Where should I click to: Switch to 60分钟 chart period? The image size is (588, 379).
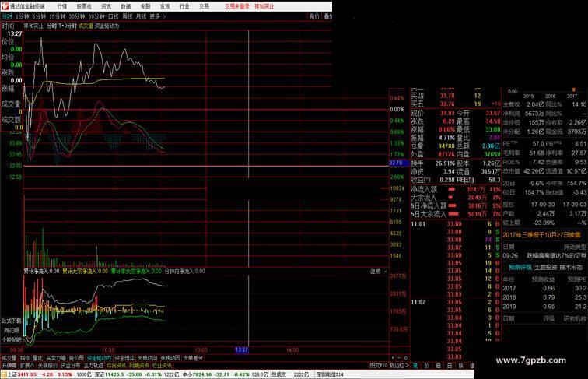(x=96, y=16)
